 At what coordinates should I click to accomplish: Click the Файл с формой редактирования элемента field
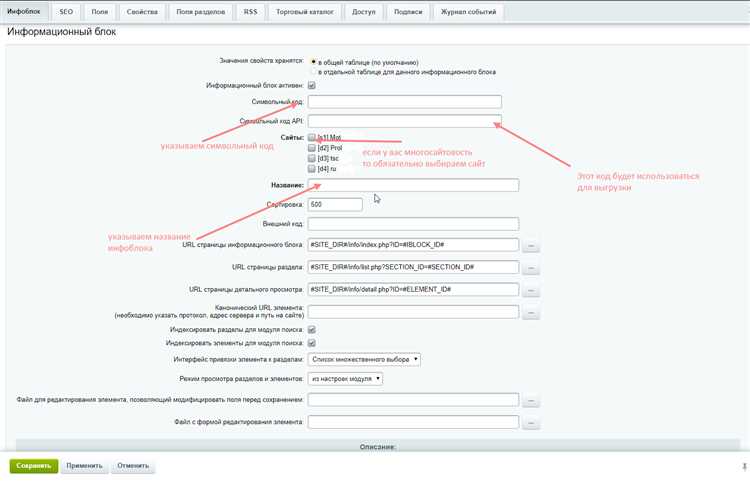point(413,422)
